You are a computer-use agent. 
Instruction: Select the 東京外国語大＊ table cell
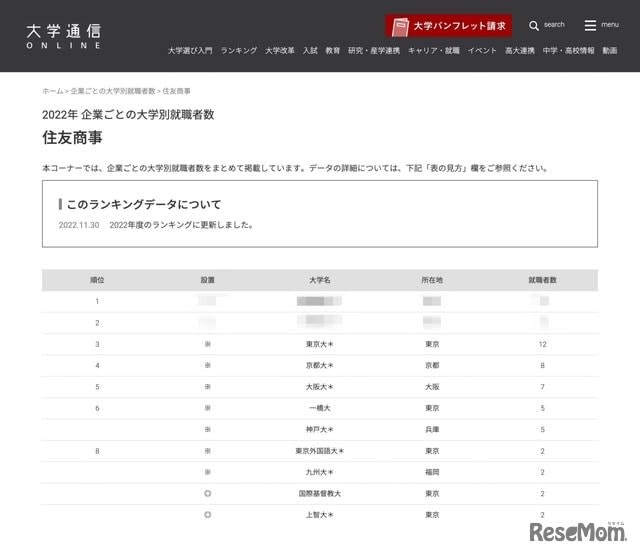point(320,451)
